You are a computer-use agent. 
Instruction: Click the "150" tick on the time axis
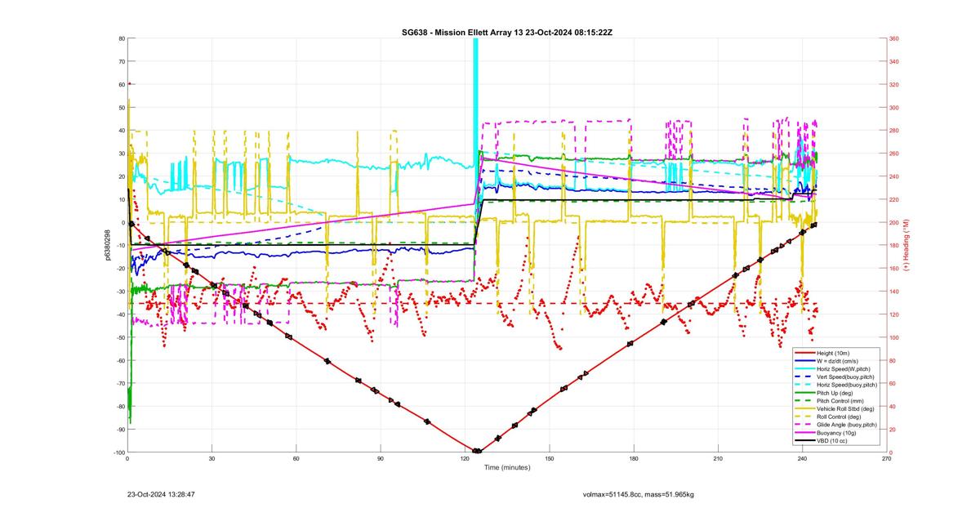550,459
